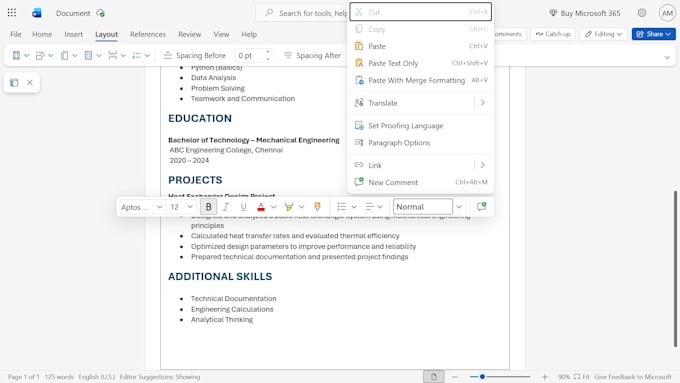Switch to the Insert tab

pyautogui.click(x=73, y=34)
